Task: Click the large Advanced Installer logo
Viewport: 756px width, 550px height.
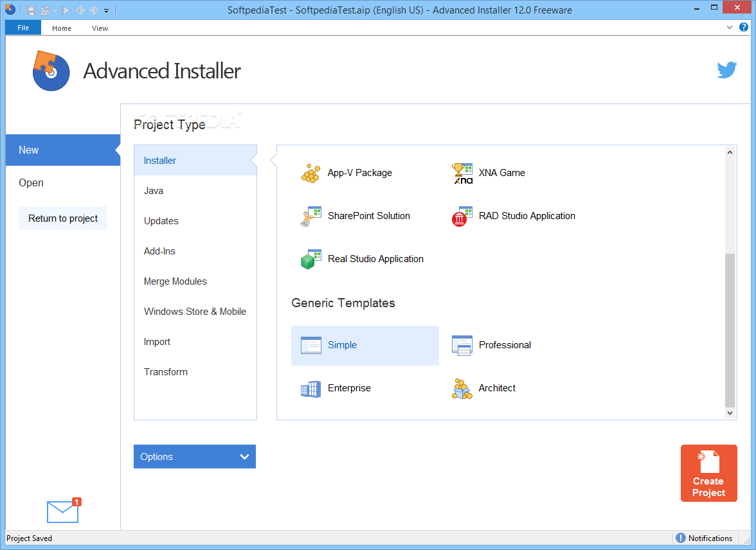Action: (x=51, y=71)
